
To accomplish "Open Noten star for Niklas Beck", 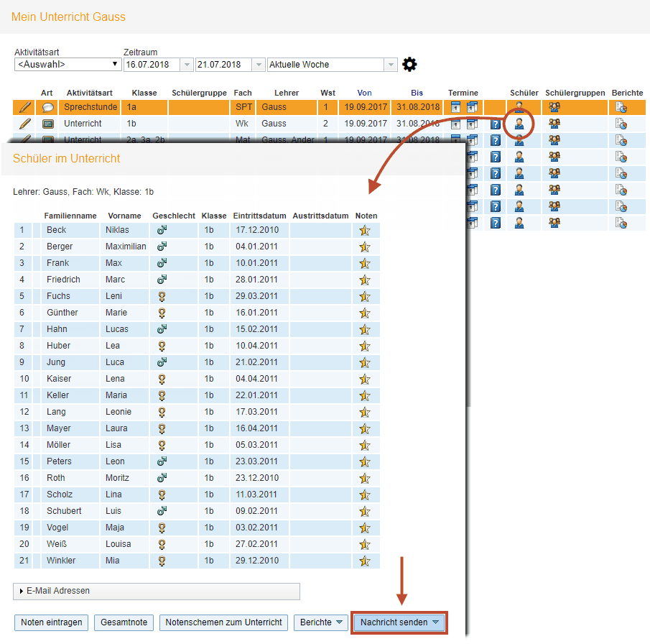I will (x=364, y=230).
